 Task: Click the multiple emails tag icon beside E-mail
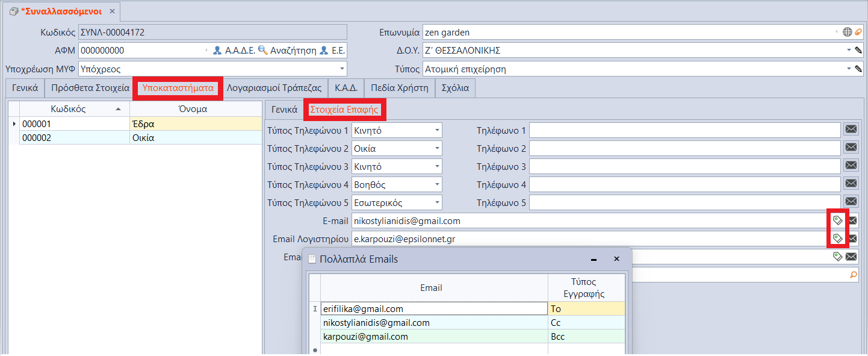point(837,220)
